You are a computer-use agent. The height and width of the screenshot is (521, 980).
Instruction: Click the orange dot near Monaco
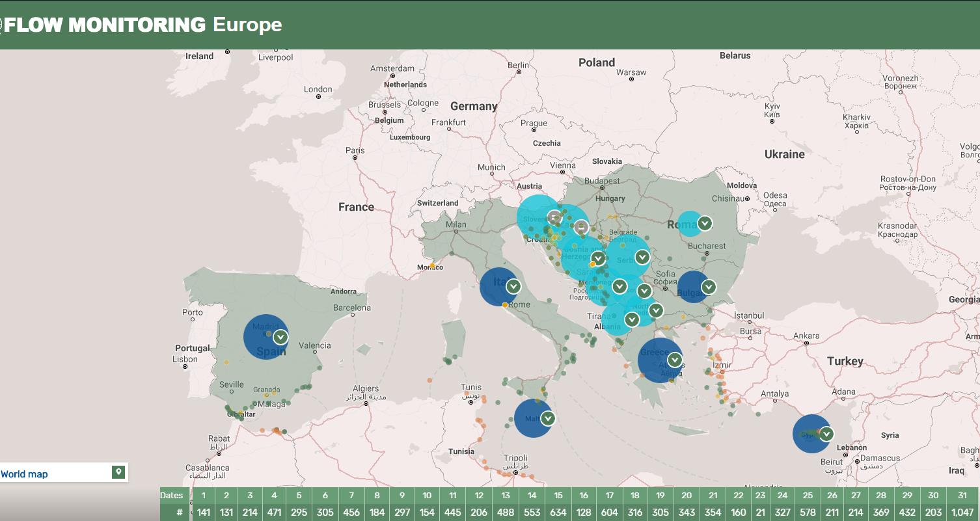(x=432, y=265)
